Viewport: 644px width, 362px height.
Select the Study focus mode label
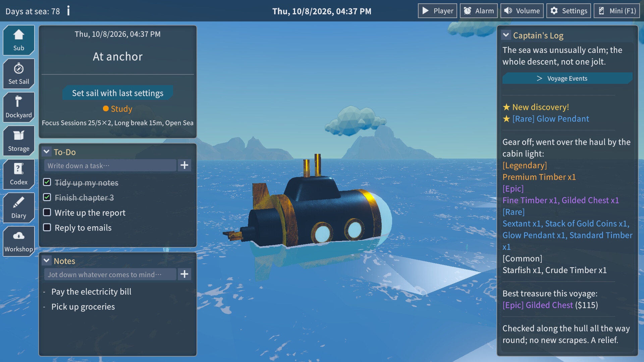coord(118,109)
